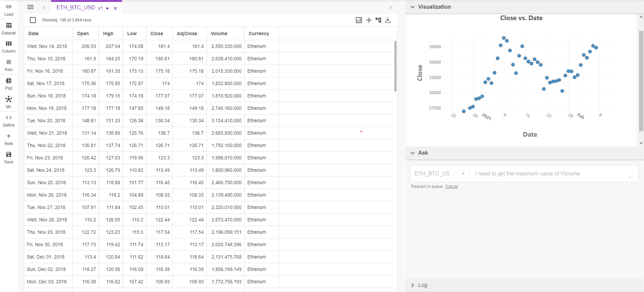644x292 pixels.
Task: Open version dropdown on ETH_BTC_USD tab
Action: tap(107, 8)
